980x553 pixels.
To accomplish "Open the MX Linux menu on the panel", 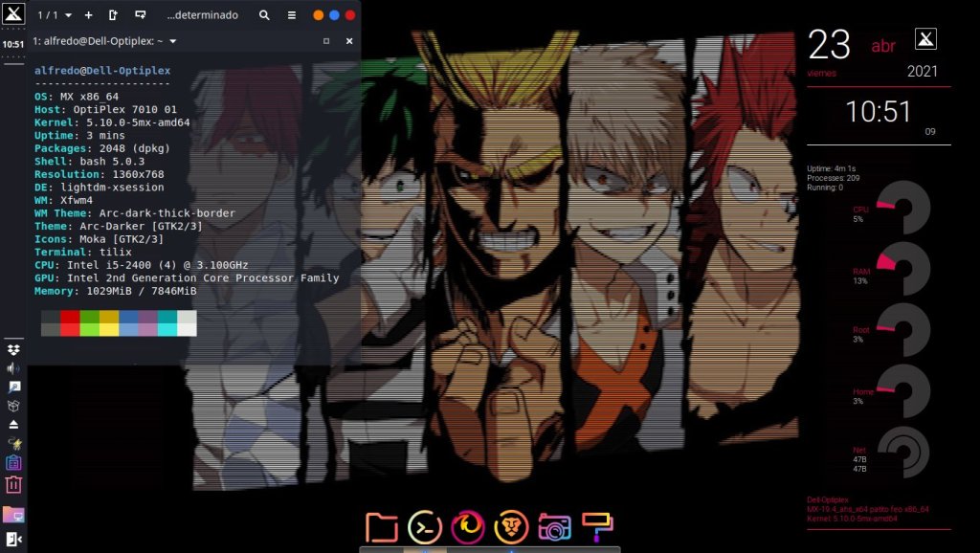I will pyautogui.click(x=13, y=15).
